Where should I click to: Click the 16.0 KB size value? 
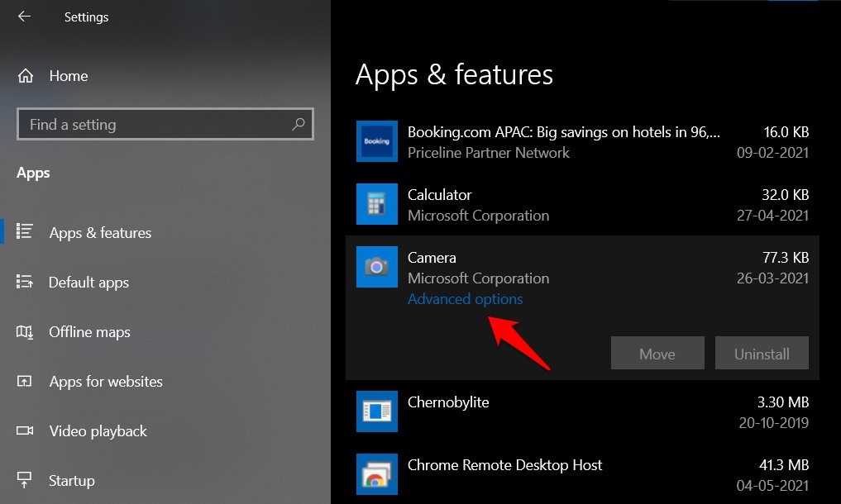tap(786, 132)
